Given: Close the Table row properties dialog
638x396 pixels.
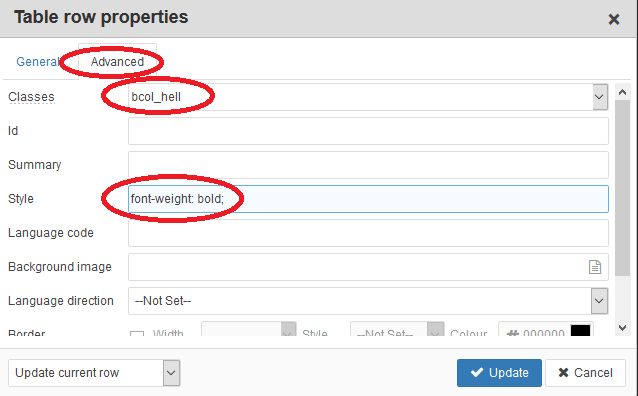Looking at the screenshot, I should coord(614,19).
